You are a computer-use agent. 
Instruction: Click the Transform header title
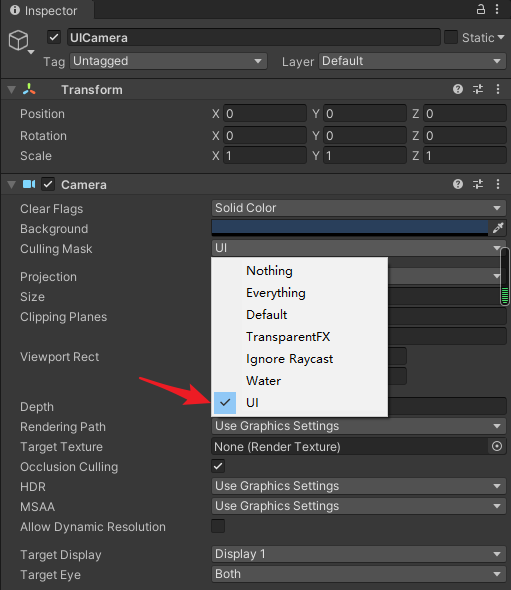[92, 90]
